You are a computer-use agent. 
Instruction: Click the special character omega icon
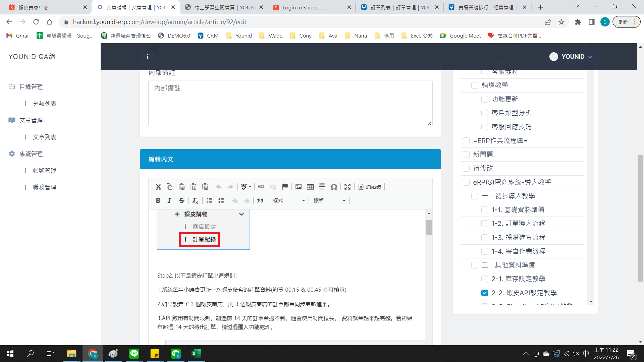pos(334,187)
